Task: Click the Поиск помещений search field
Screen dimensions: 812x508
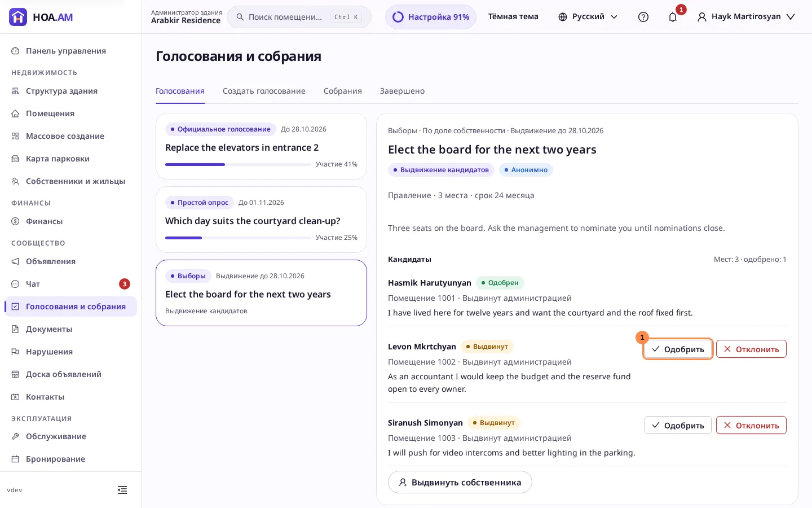Action: [299, 17]
